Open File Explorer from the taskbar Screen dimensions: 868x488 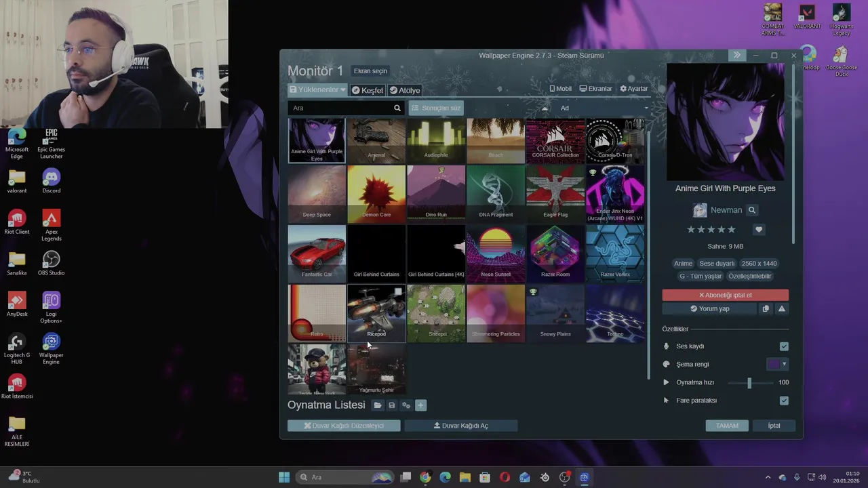[465, 477]
